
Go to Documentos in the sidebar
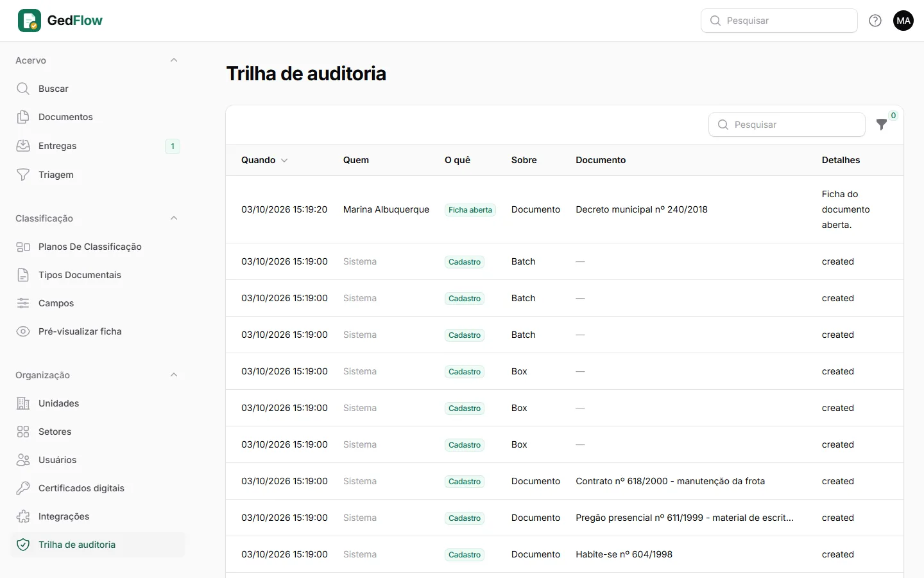98,117
